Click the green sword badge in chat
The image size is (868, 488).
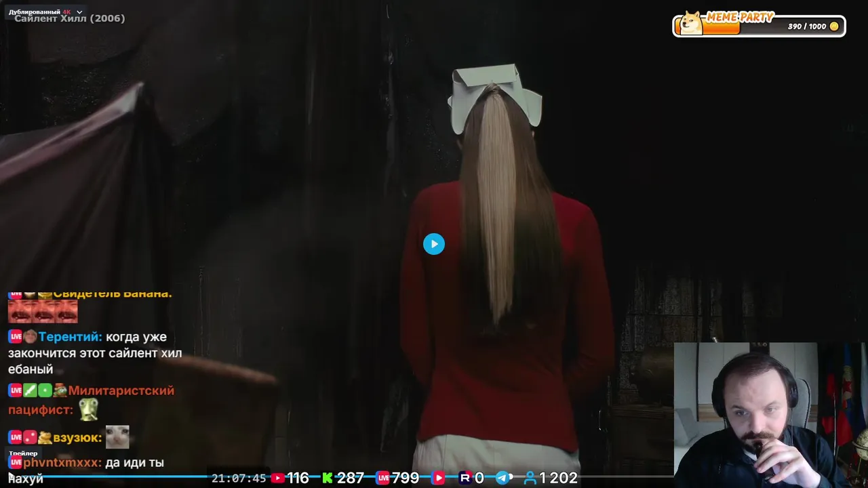click(30, 390)
